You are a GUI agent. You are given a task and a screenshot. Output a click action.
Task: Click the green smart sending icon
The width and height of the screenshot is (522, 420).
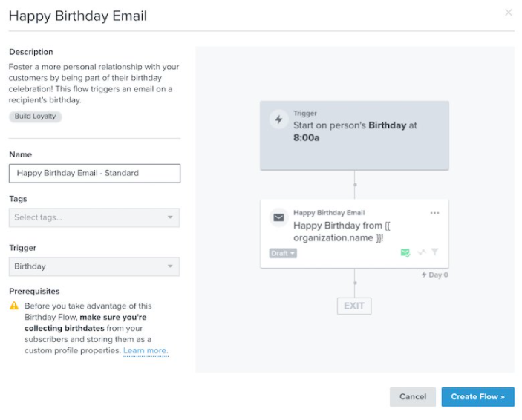tap(405, 252)
